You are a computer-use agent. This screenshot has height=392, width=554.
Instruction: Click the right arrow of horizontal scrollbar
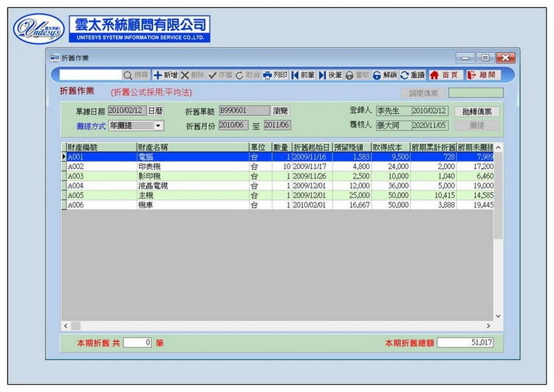(x=488, y=326)
